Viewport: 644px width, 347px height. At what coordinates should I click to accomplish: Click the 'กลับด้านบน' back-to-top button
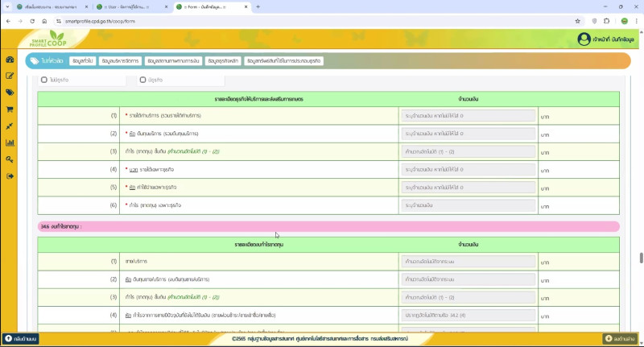pyautogui.click(x=21, y=339)
